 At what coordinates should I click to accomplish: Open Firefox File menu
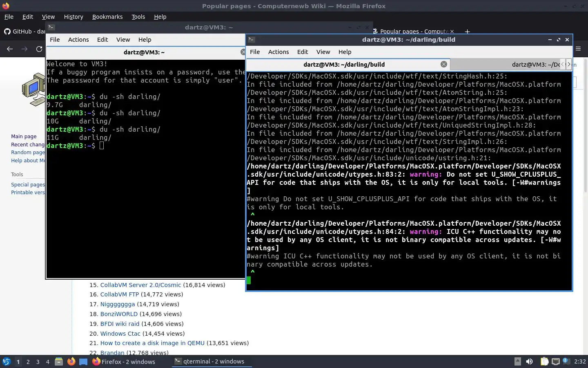[9, 17]
